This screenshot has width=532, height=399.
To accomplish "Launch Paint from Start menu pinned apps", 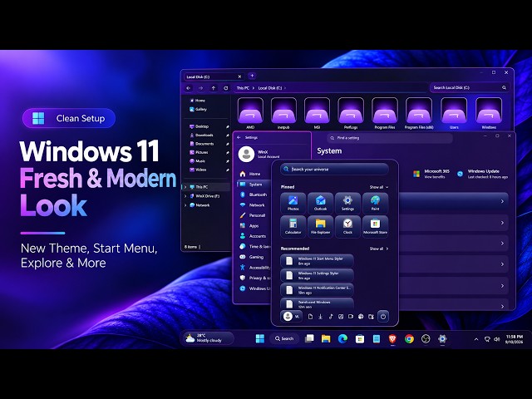I will point(375,203).
